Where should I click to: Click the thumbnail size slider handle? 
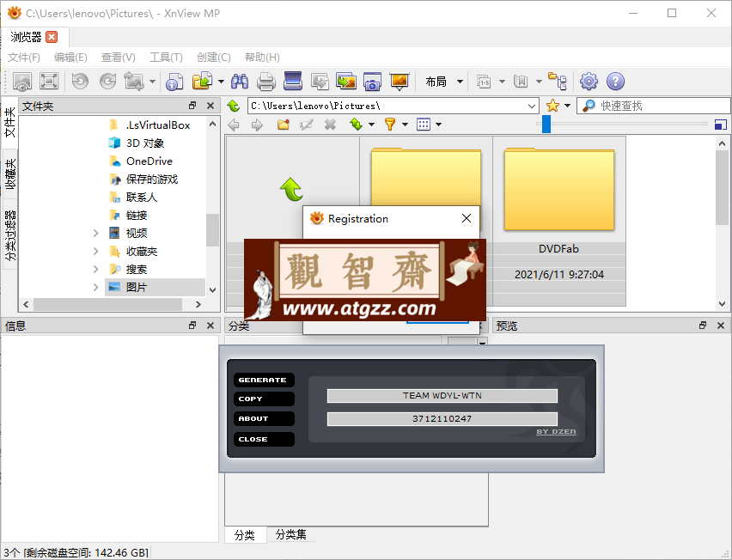[546, 125]
